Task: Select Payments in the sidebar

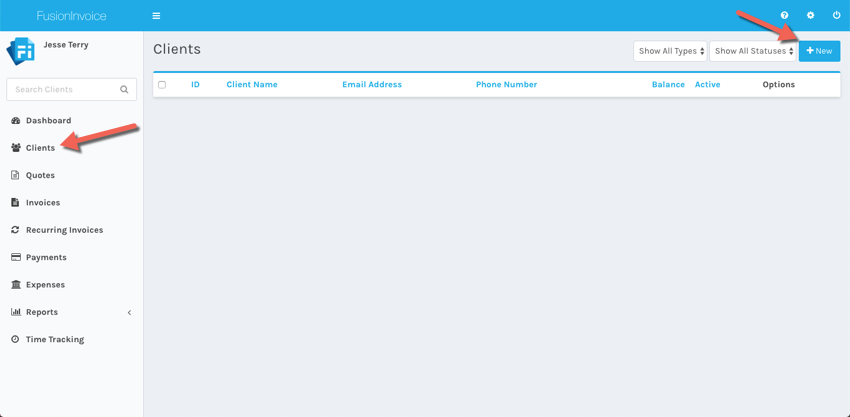Action: point(46,258)
